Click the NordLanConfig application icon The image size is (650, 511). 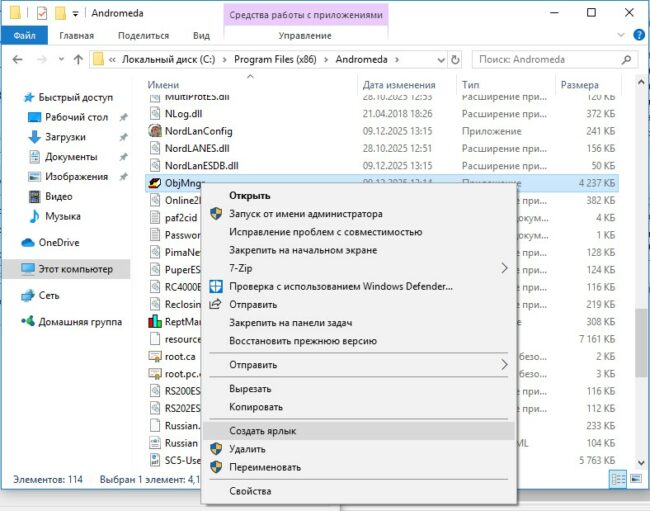[x=155, y=131]
